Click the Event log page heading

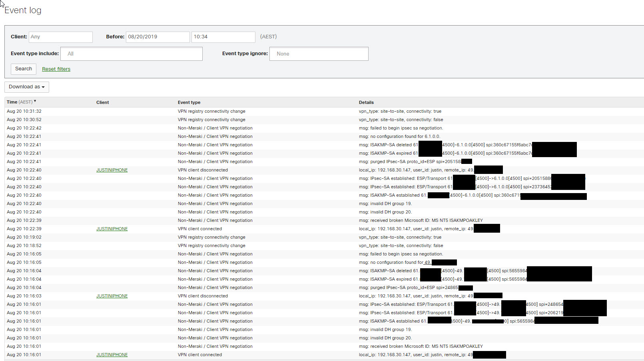pyautogui.click(x=23, y=10)
